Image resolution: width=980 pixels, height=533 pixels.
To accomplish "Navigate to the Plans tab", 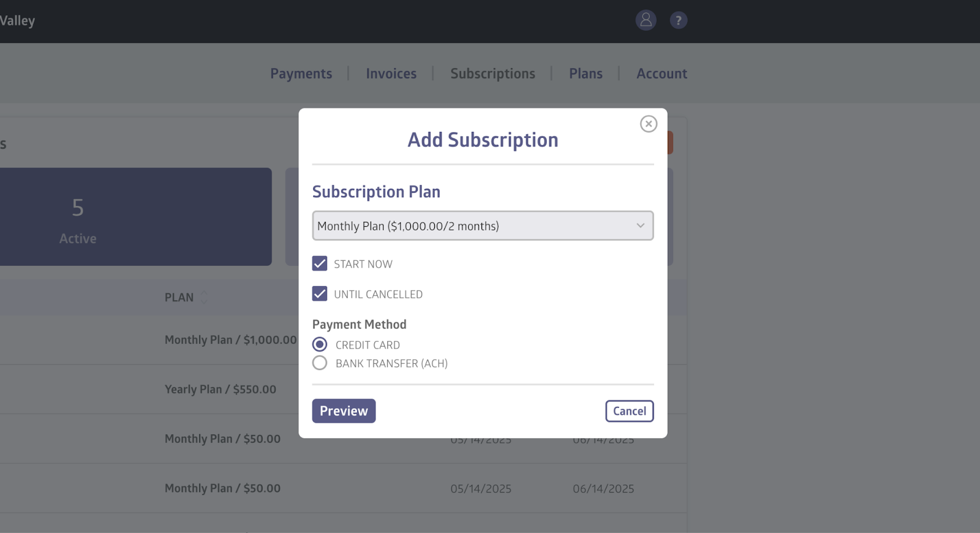I will coord(586,74).
